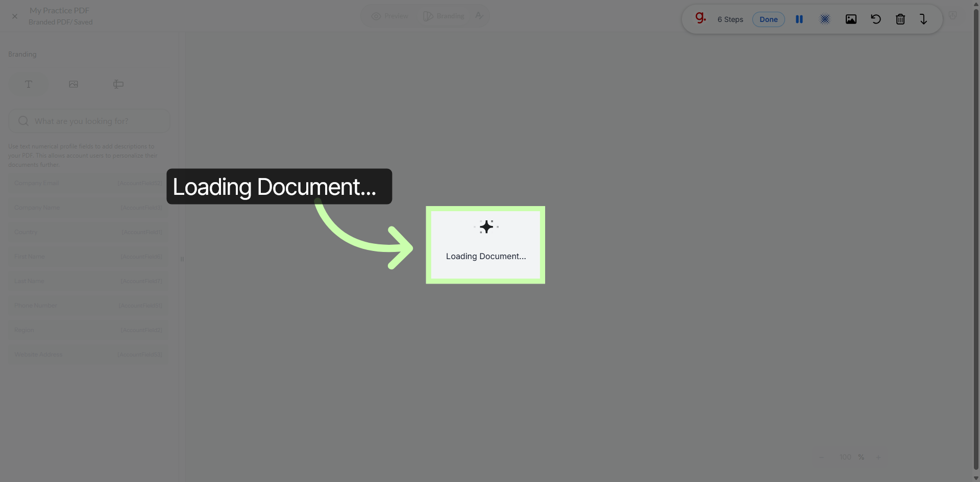Increase zoom with the plus button
The height and width of the screenshot is (482, 980).
click(x=878, y=457)
